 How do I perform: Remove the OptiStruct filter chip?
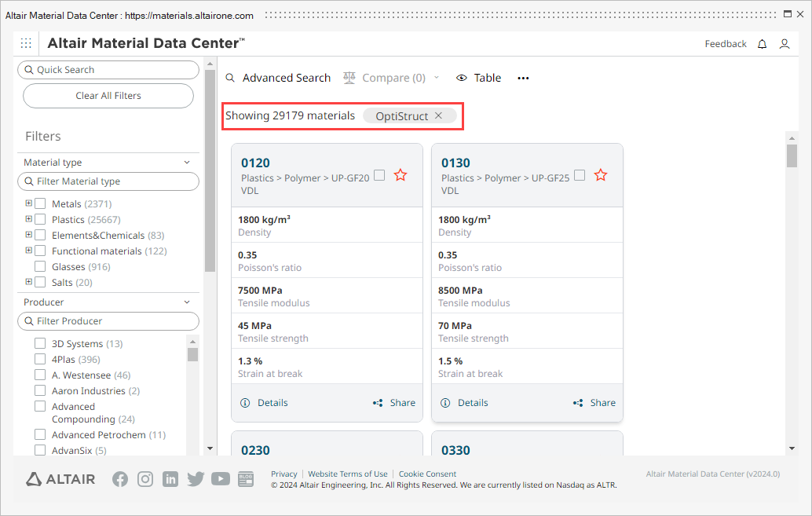point(438,115)
